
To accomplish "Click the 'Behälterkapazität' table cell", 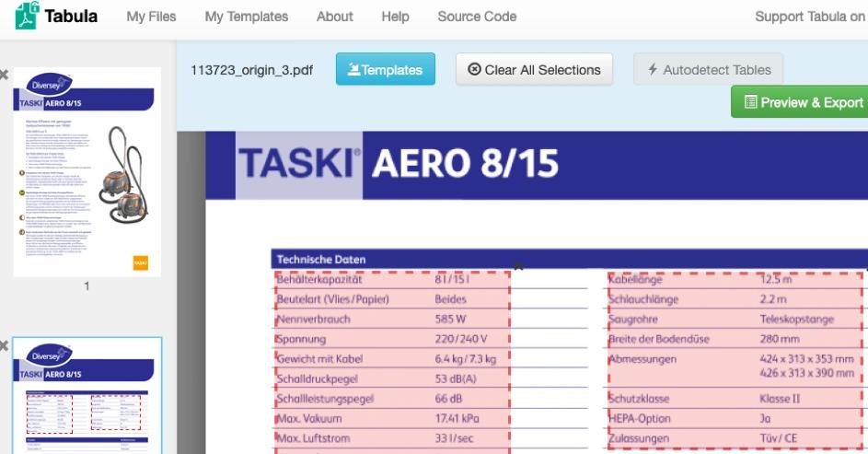I will [x=319, y=279].
